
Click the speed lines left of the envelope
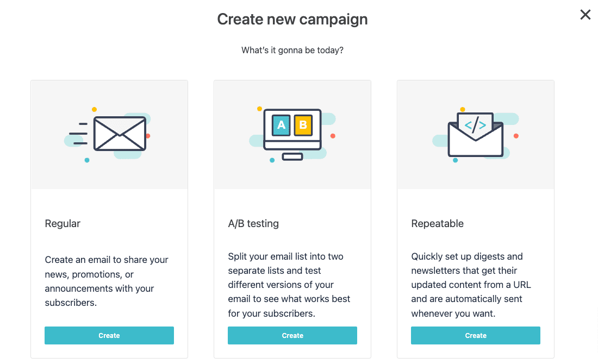pyautogui.click(x=79, y=134)
